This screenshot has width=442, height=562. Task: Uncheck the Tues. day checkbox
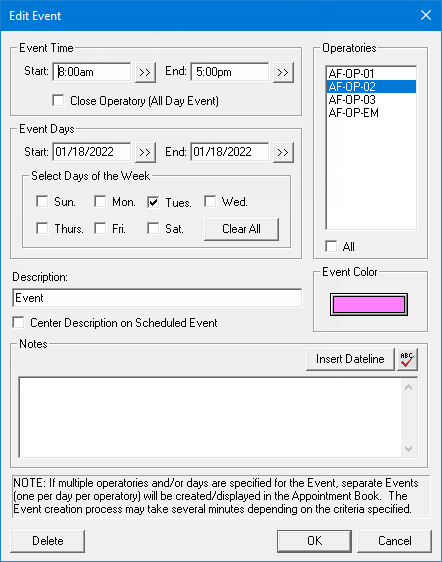click(153, 202)
